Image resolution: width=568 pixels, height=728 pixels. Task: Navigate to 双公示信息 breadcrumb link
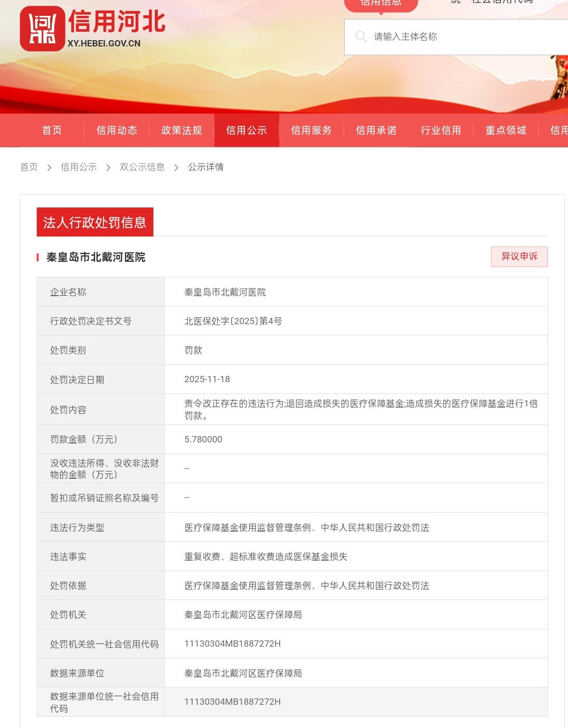pos(142,167)
